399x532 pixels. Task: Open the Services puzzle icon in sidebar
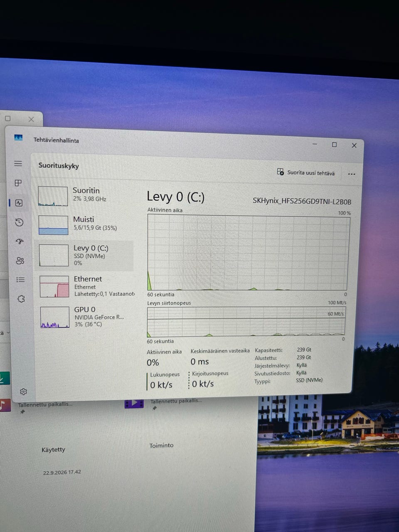coord(21,299)
